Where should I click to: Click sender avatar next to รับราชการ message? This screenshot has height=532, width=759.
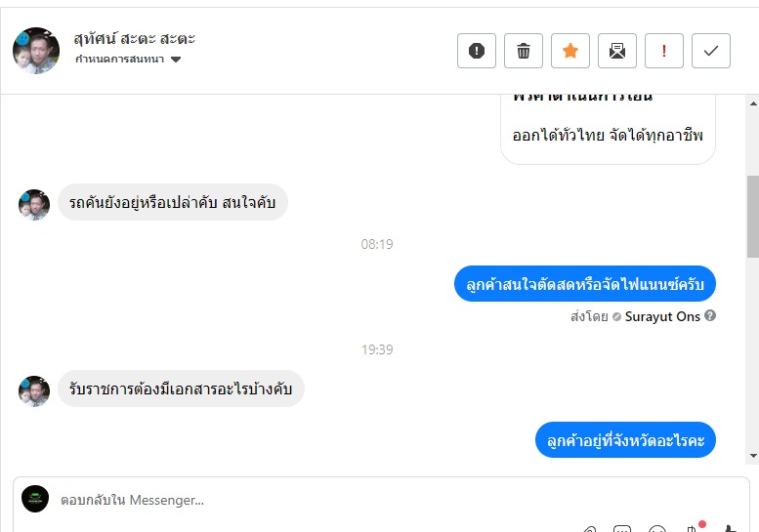point(34,390)
